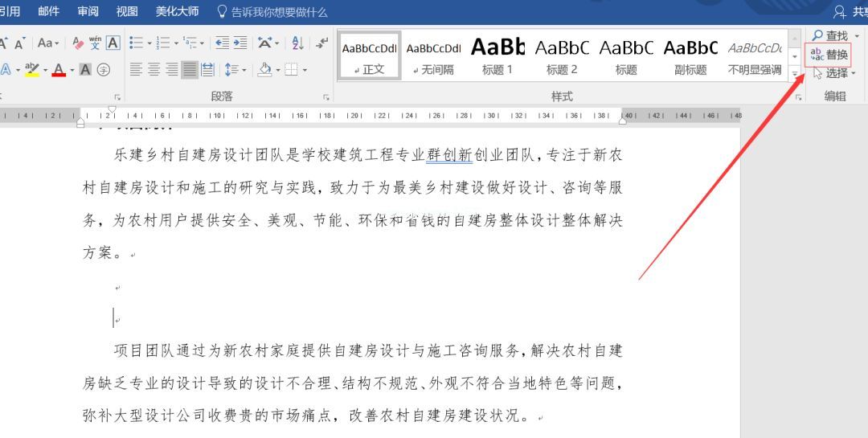Screen dimensions: 868x438
Task: Click the character border icon
Action: [x=113, y=43]
